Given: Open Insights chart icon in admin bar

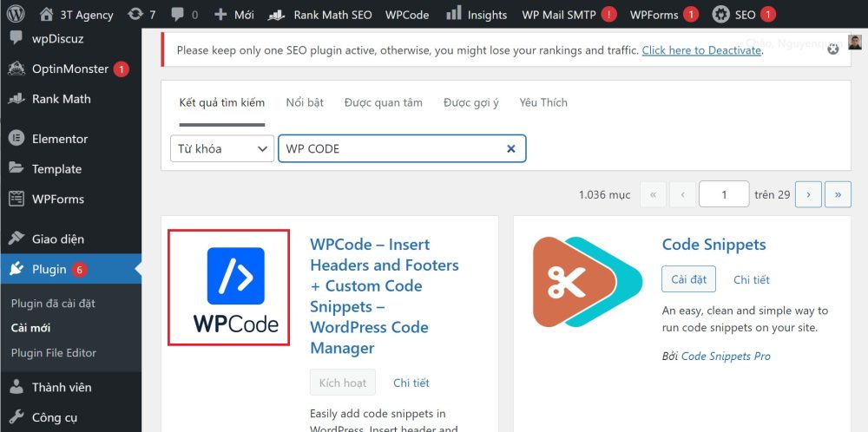Looking at the screenshot, I should click(453, 14).
